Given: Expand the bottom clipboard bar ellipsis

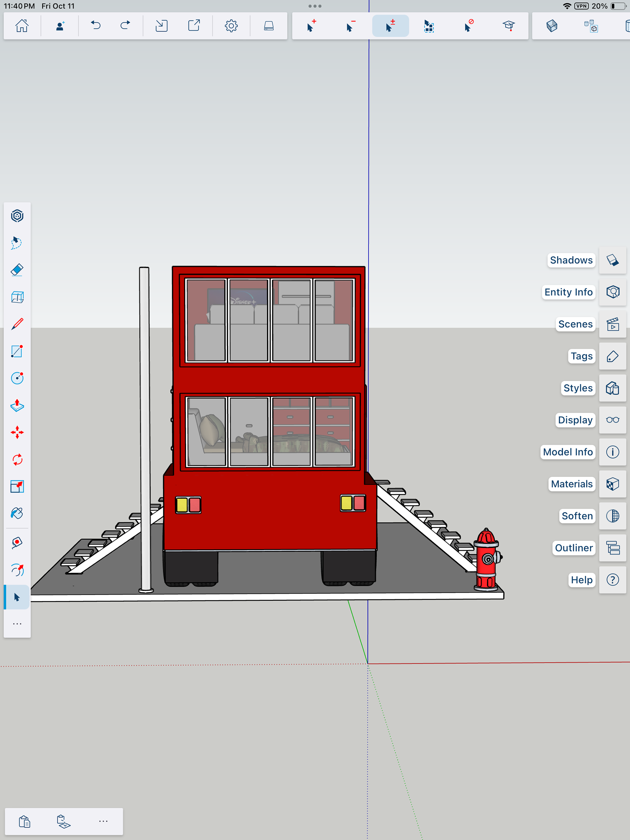Looking at the screenshot, I should click(103, 821).
